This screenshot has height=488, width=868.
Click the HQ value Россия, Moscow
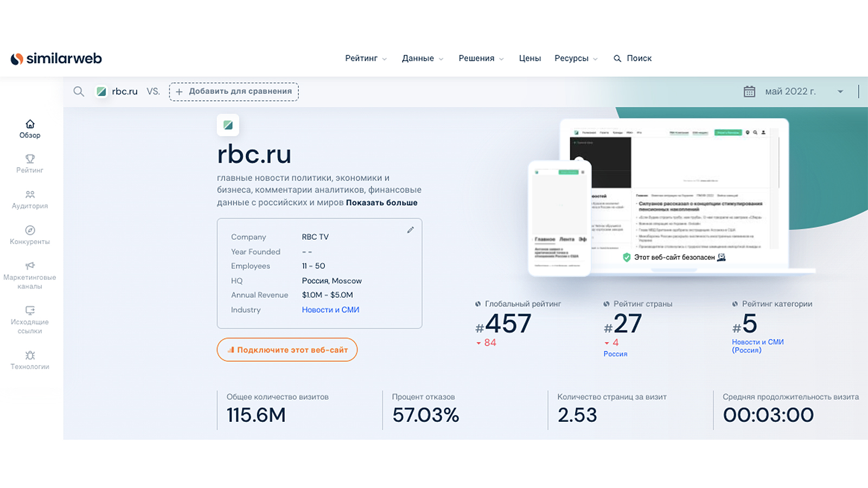click(x=332, y=281)
